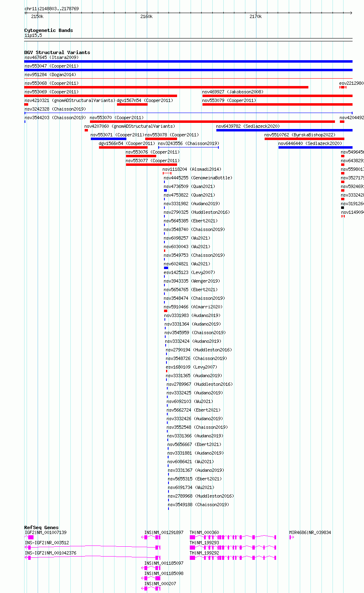Viewport: 364px width, 593px height.
Task: Select gene IGF2|NM_001007139 label
Action: [x=45, y=532]
